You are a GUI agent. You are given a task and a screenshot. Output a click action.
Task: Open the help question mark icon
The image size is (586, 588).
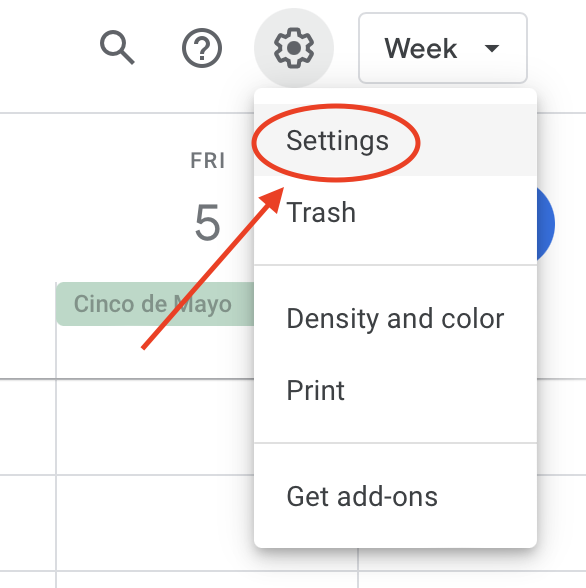pyautogui.click(x=202, y=48)
